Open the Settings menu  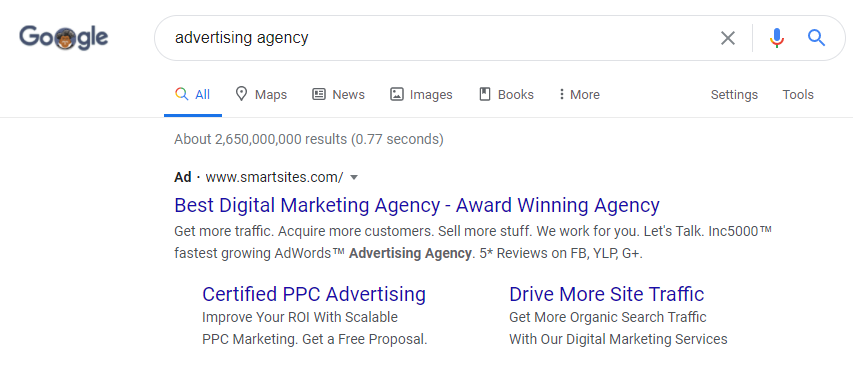point(734,95)
